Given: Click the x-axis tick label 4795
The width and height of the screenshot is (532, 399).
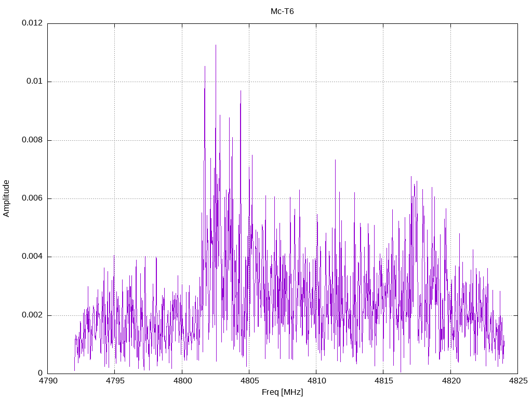Looking at the screenshot, I should click(x=115, y=381).
